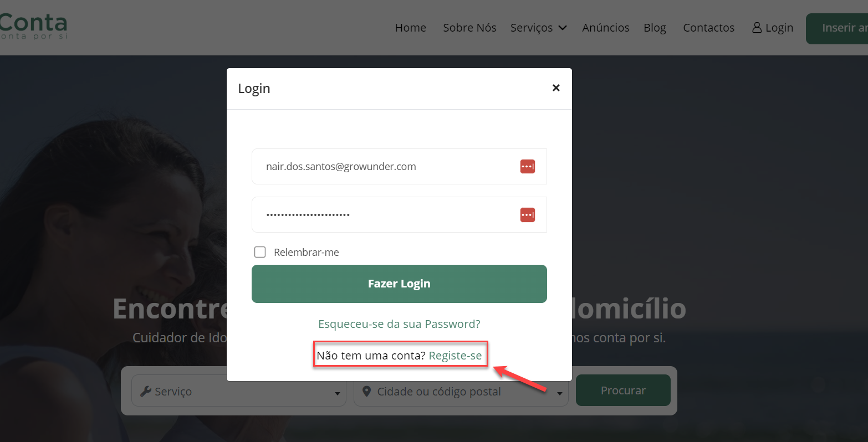Open the Blog menu item
The image size is (868, 442).
tap(655, 28)
